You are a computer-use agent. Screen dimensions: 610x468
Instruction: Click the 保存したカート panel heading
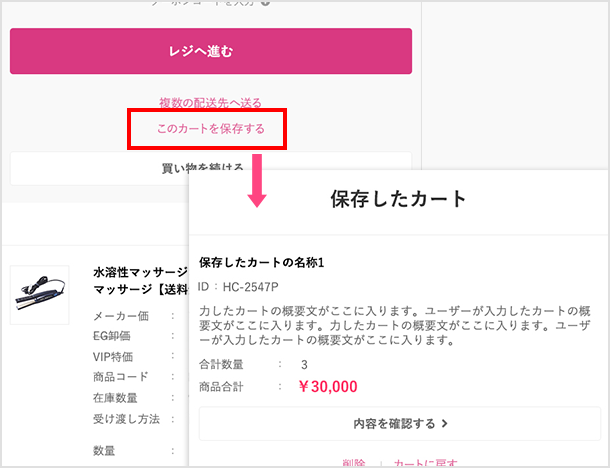click(x=398, y=198)
